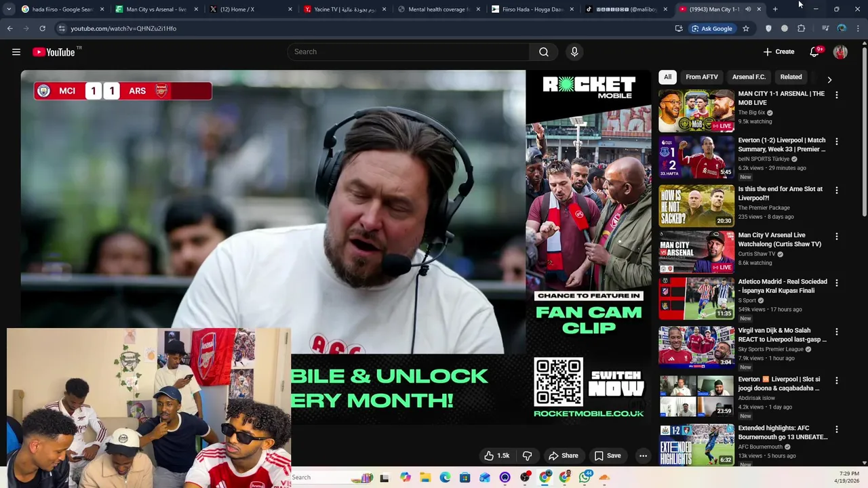Open the Chrome extensions puzzle icon

pyautogui.click(x=802, y=28)
